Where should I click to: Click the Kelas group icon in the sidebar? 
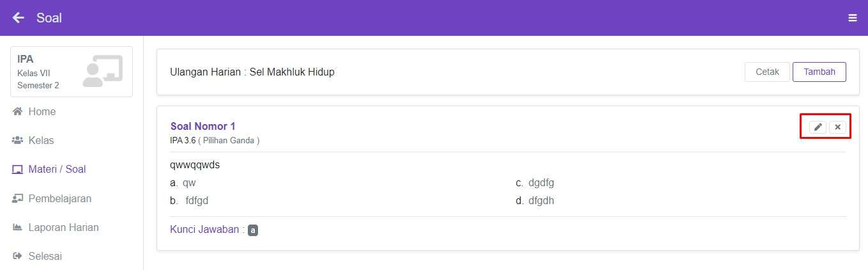[x=18, y=141]
